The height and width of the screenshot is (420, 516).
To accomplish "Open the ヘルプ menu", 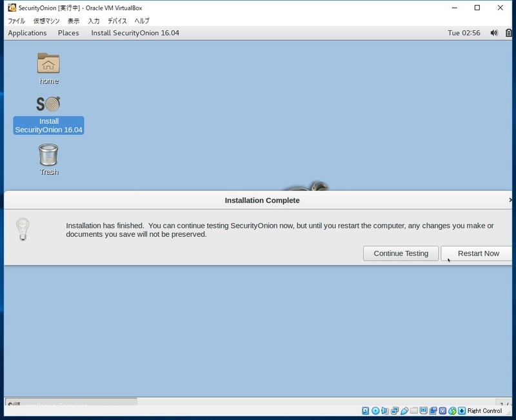I will (x=142, y=21).
